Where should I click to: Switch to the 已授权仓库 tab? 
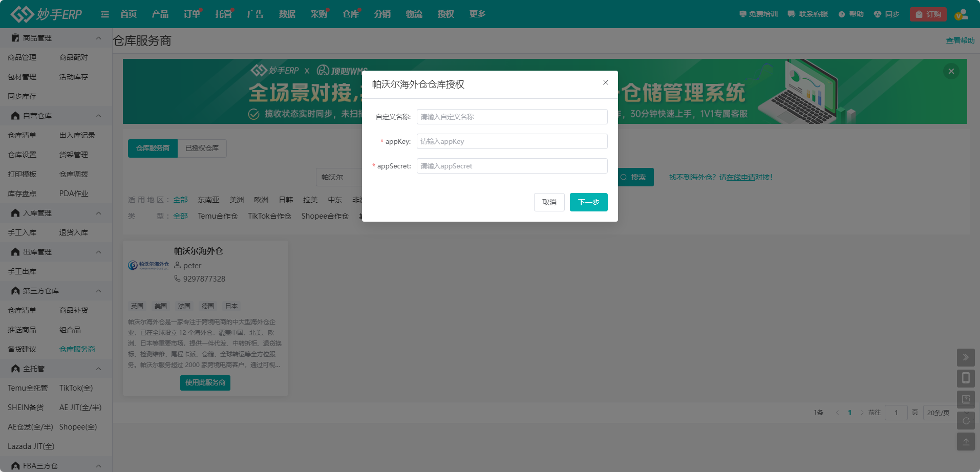(x=202, y=148)
